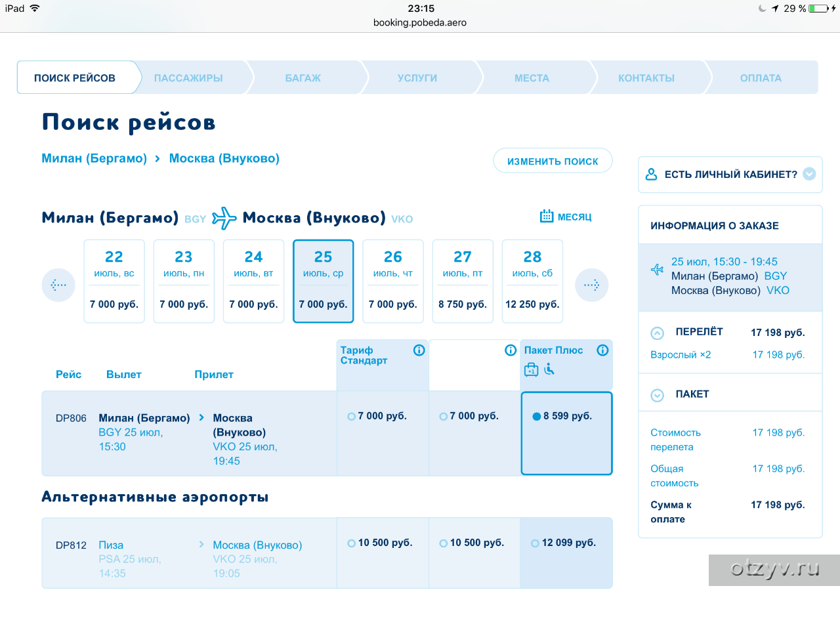Viewport: 840px width, 630px height.
Task: Click the Милан (Бергамо) breadcrumb link
Action: (94, 158)
